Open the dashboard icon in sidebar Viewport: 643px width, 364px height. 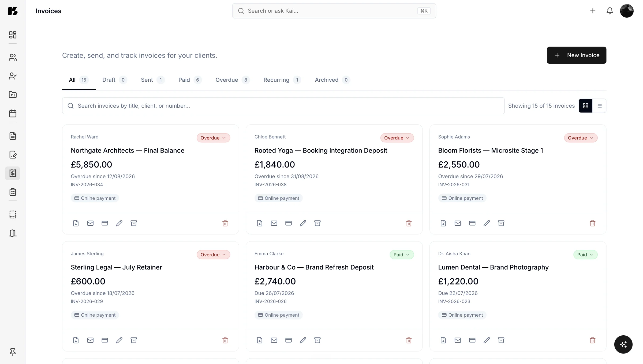click(x=13, y=35)
